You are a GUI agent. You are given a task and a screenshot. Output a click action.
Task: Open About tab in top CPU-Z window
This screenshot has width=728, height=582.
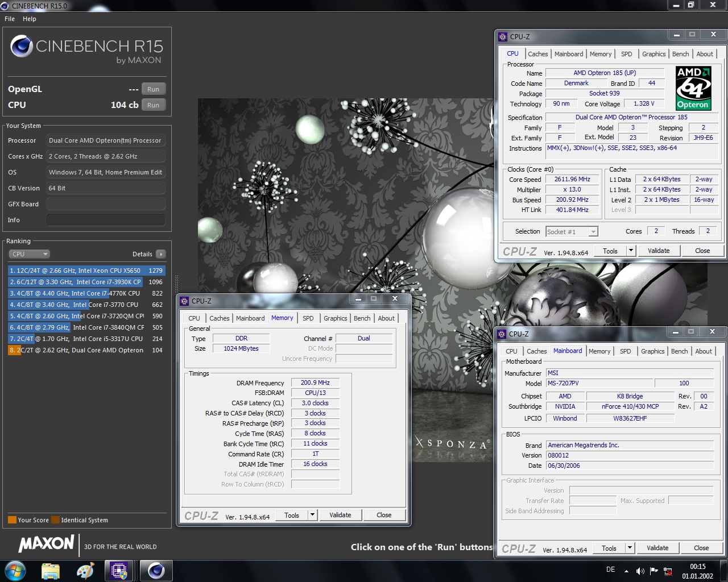(705, 54)
